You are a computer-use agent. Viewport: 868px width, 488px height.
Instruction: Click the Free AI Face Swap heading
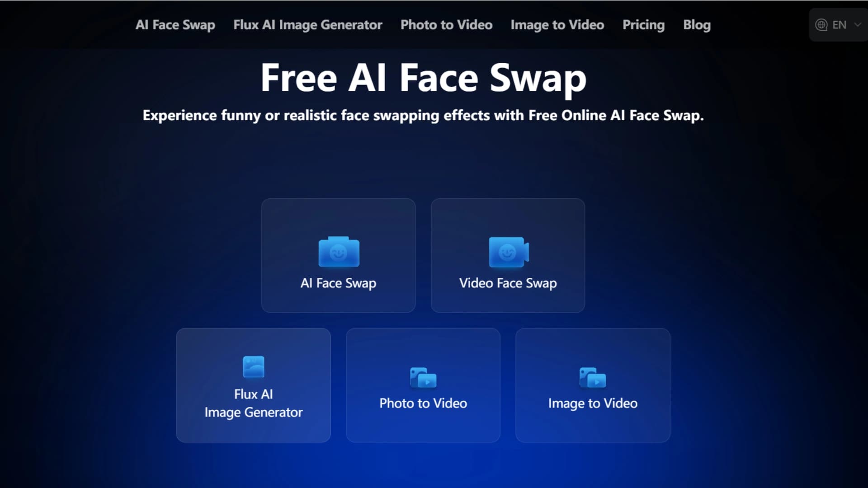click(424, 78)
